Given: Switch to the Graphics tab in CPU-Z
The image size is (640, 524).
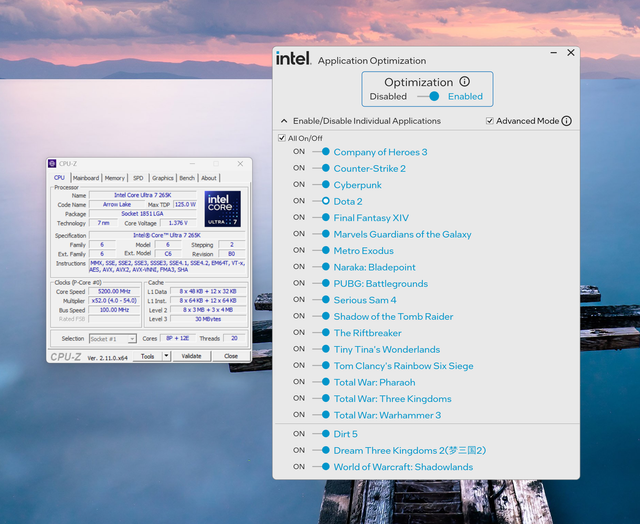Looking at the screenshot, I should click(162, 178).
